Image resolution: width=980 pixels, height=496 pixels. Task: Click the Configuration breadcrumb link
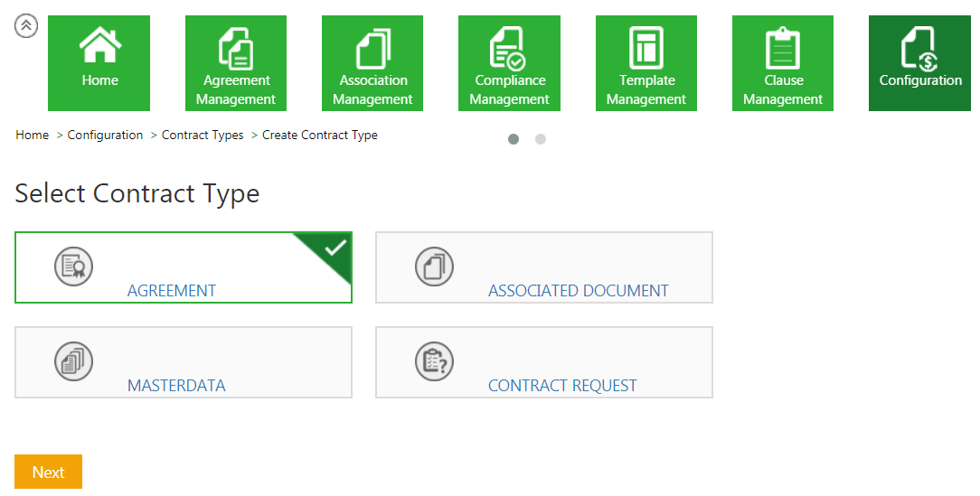[105, 136]
